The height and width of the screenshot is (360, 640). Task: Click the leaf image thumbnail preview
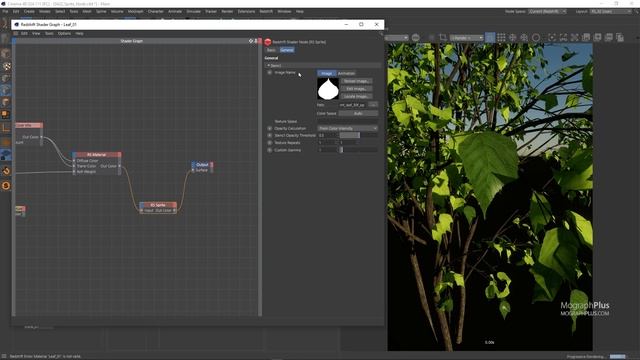[x=328, y=89]
